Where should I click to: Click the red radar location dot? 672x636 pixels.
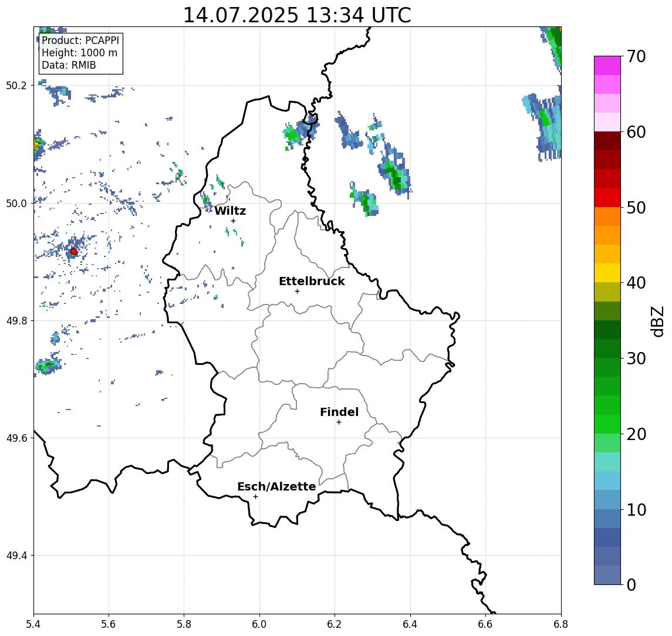74,252
